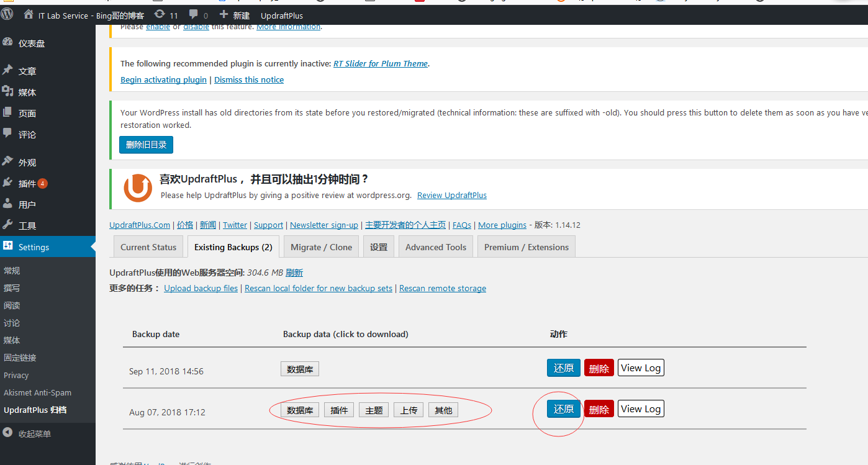The width and height of the screenshot is (868, 465).
Task: Open the RT Slider for Plum Theme link
Action: point(381,63)
